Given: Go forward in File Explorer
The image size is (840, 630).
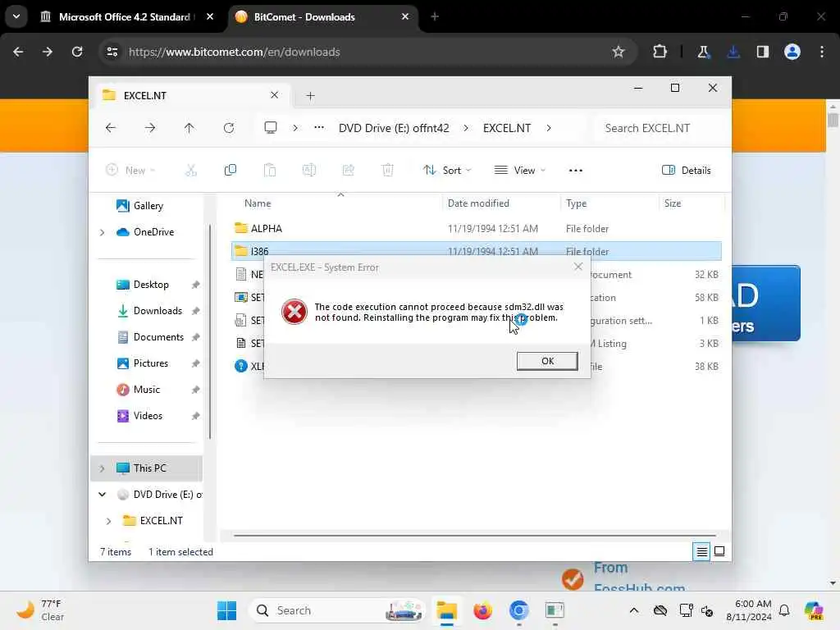Looking at the screenshot, I should click(x=150, y=128).
